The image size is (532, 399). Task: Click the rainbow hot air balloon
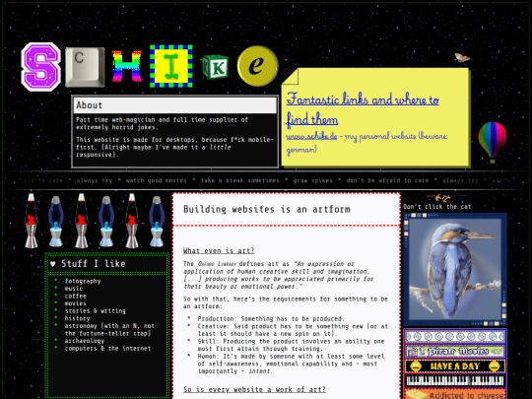point(493,142)
